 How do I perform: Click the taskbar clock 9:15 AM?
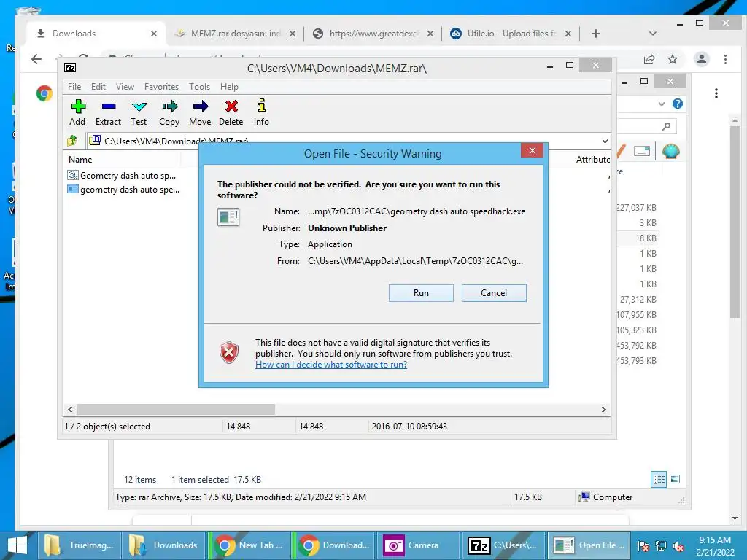coord(715,540)
